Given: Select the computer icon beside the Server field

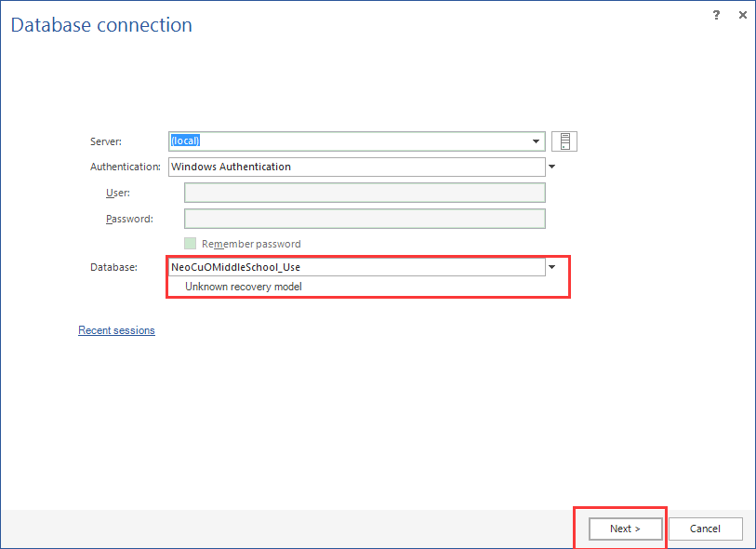Looking at the screenshot, I should pyautogui.click(x=564, y=141).
